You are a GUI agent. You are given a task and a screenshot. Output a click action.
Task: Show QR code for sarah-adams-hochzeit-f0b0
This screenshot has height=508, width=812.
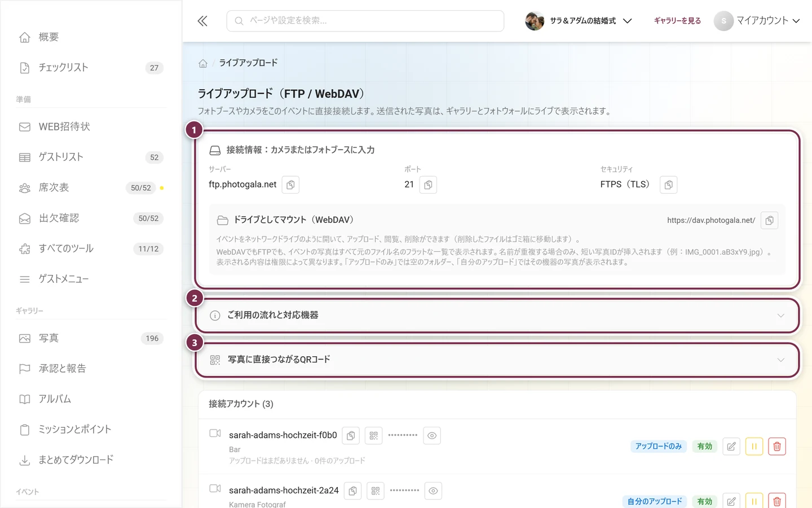tap(373, 436)
